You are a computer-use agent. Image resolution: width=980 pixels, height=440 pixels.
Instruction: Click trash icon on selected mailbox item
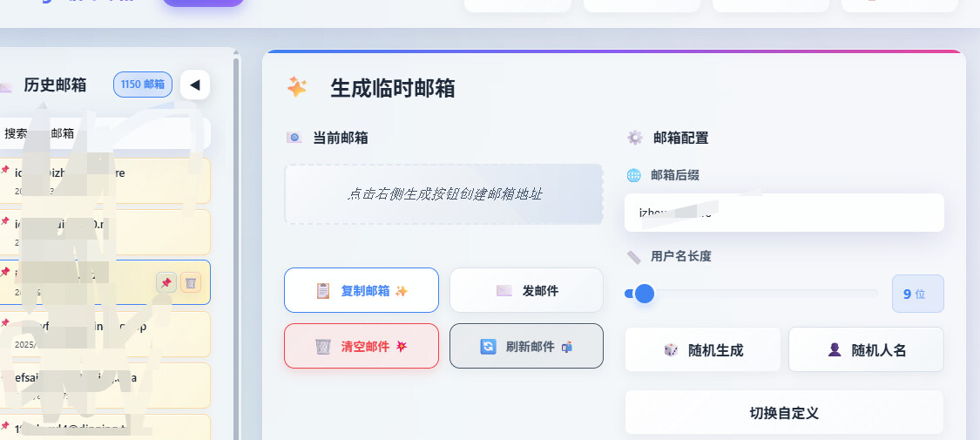(x=191, y=282)
